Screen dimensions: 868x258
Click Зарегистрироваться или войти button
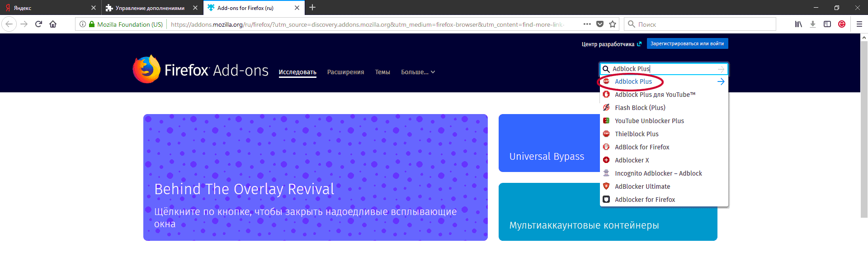tap(687, 44)
